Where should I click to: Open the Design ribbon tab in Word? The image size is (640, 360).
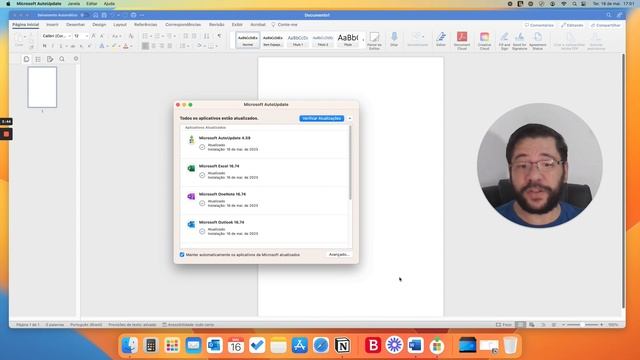click(99, 25)
